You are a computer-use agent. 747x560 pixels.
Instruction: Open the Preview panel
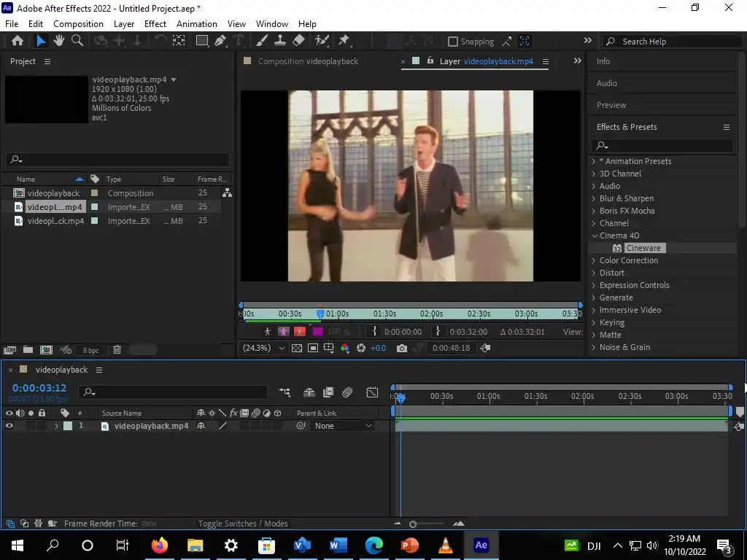point(611,105)
